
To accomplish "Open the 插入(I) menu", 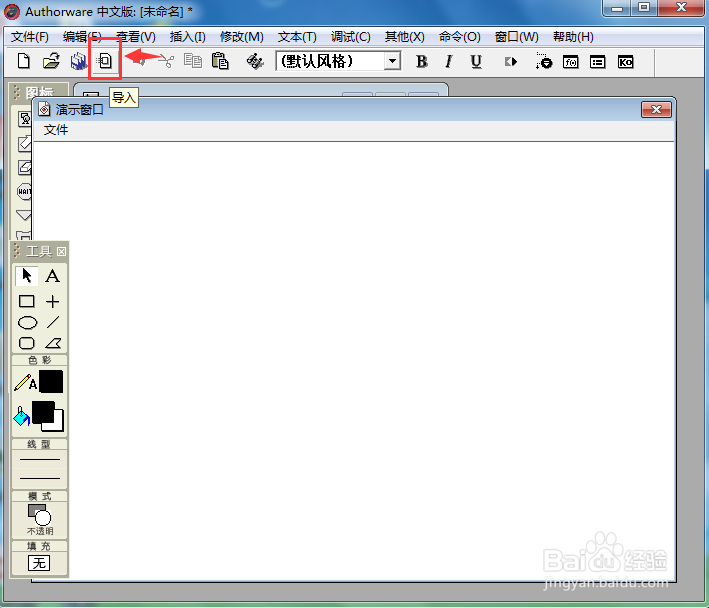I will point(188,37).
